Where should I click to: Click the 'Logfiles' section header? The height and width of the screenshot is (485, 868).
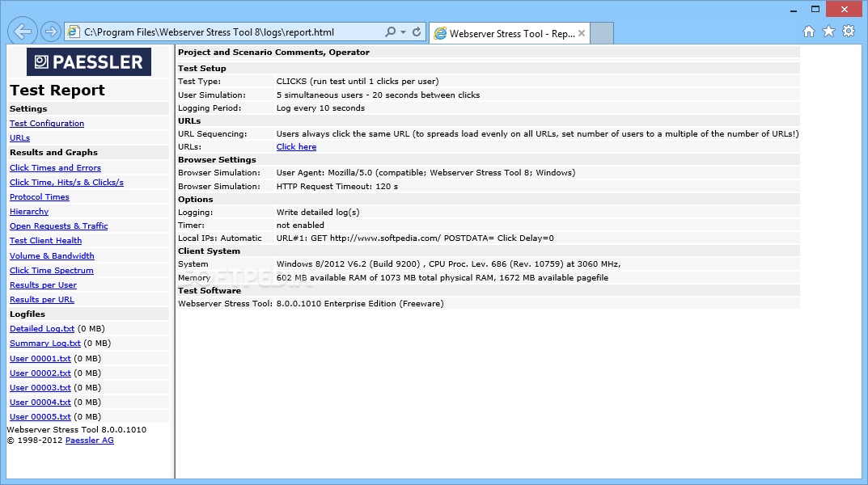coord(28,314)
